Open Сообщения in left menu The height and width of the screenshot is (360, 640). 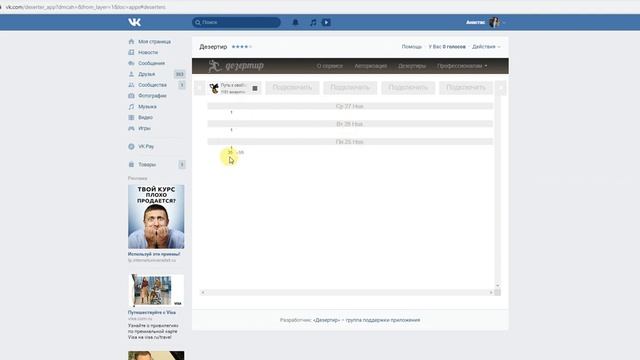tap(151, 63)
